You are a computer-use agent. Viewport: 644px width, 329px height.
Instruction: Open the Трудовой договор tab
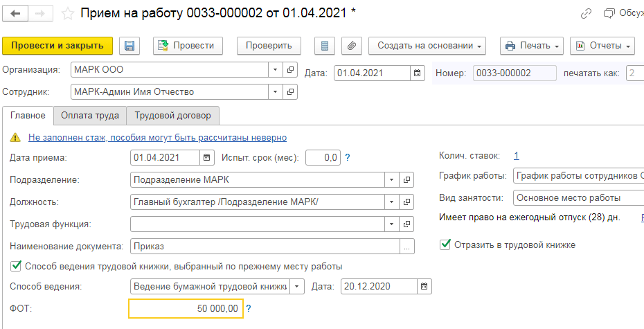click(173, 116)
